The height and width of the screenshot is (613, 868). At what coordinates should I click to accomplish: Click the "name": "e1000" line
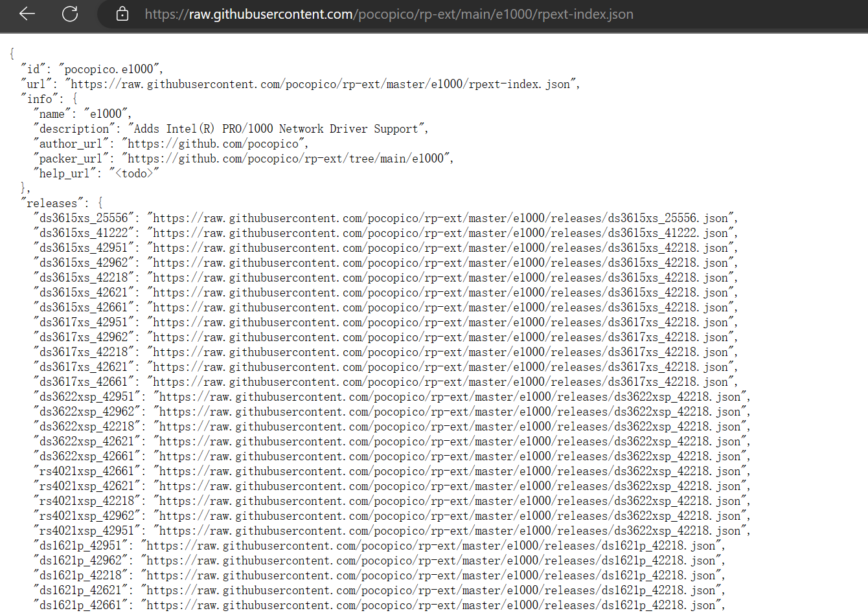point(82,114)
